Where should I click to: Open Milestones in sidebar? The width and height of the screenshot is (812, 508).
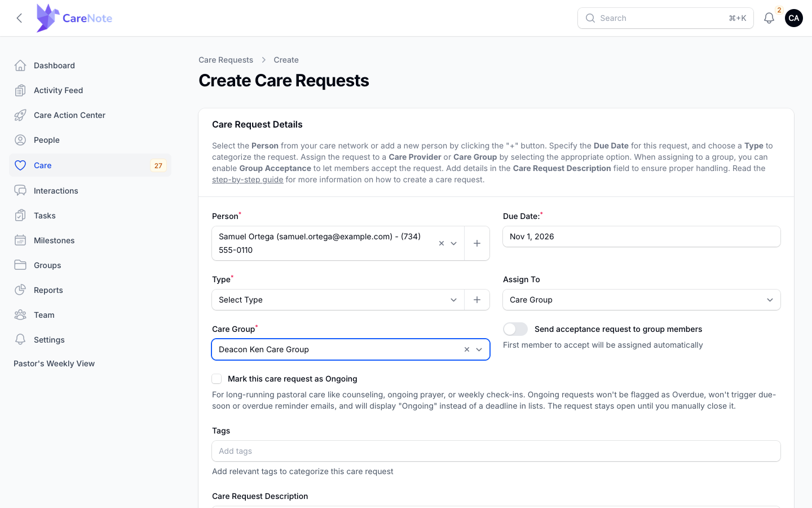coord(90,240)
